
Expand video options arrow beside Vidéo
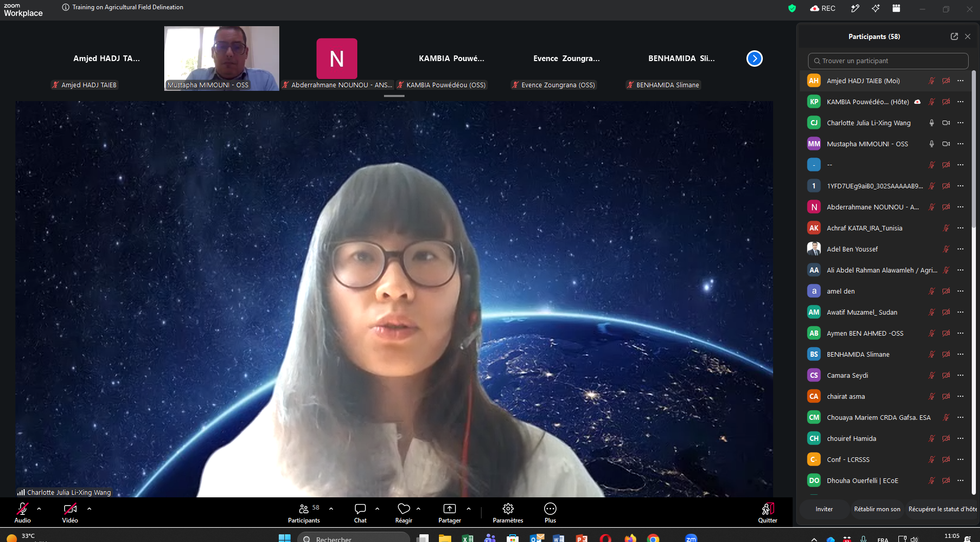89,509
